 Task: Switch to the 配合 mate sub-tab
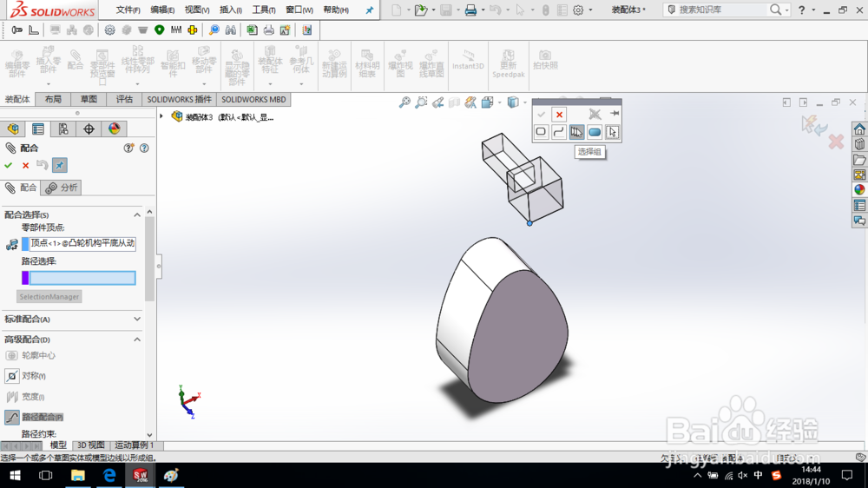[21, 188]
